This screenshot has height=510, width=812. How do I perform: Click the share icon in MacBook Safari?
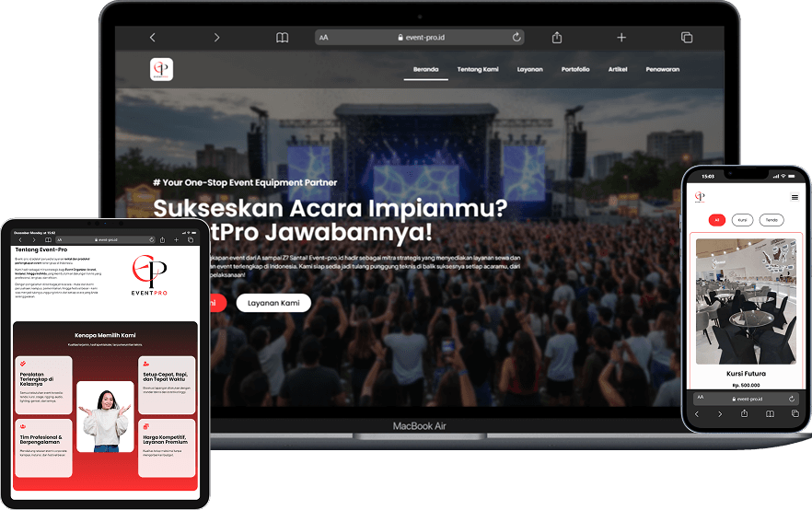coord(557,38)
